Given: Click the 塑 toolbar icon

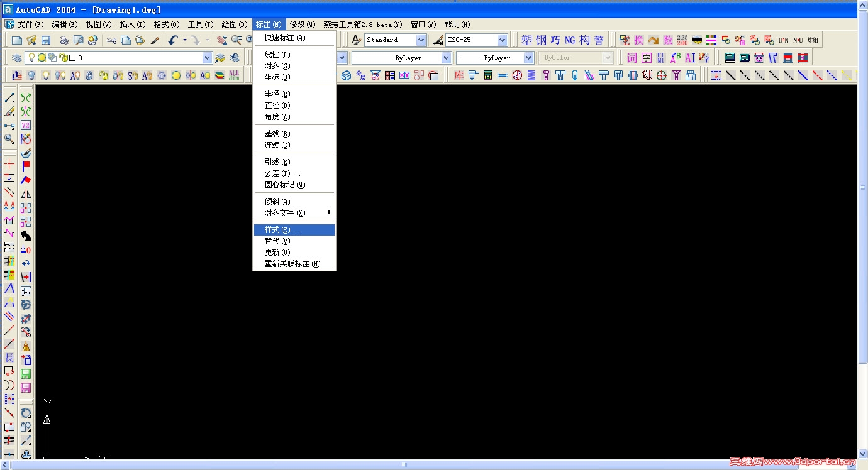Looking at the screenshot, I should click(x=526, y=40).
